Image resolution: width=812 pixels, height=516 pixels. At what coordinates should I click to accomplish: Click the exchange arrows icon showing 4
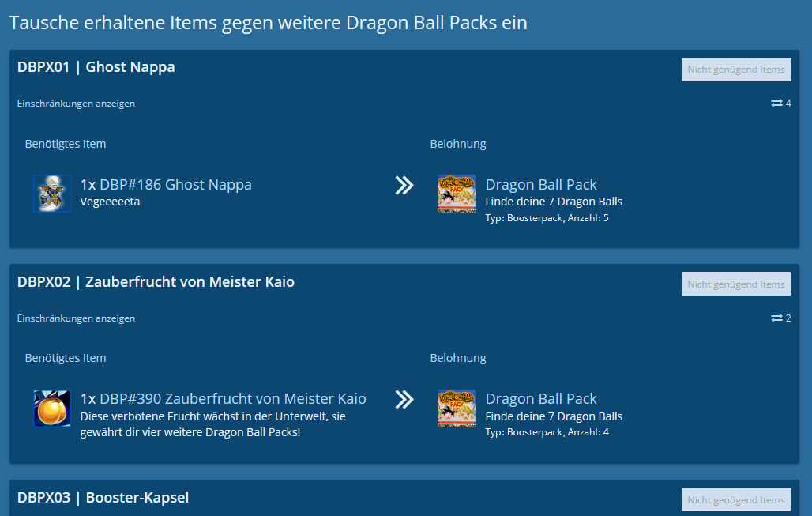(776, 104)
